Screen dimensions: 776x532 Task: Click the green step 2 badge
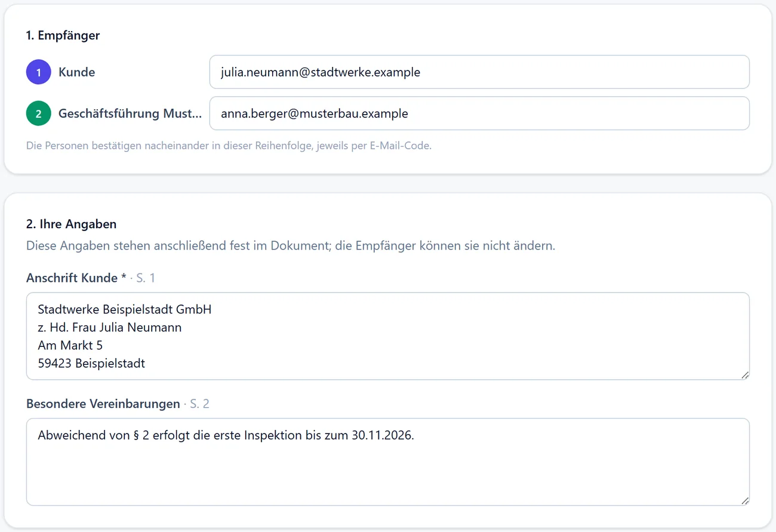[39, 113]
